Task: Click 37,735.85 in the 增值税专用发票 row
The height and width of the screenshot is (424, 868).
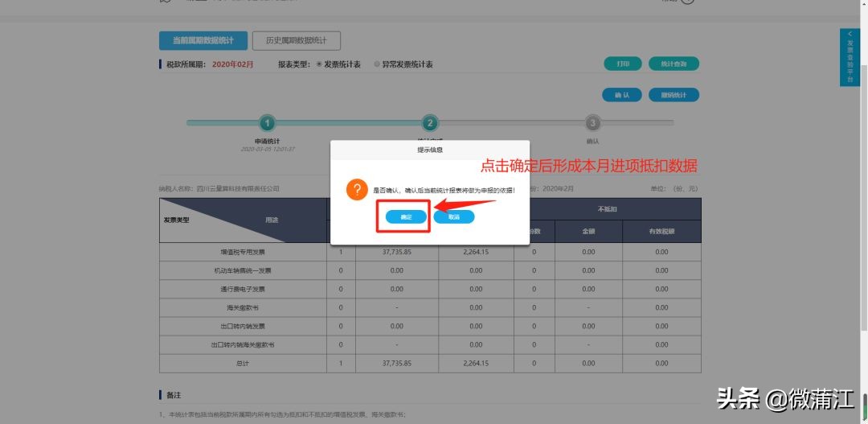Action: tap(397, 252)
